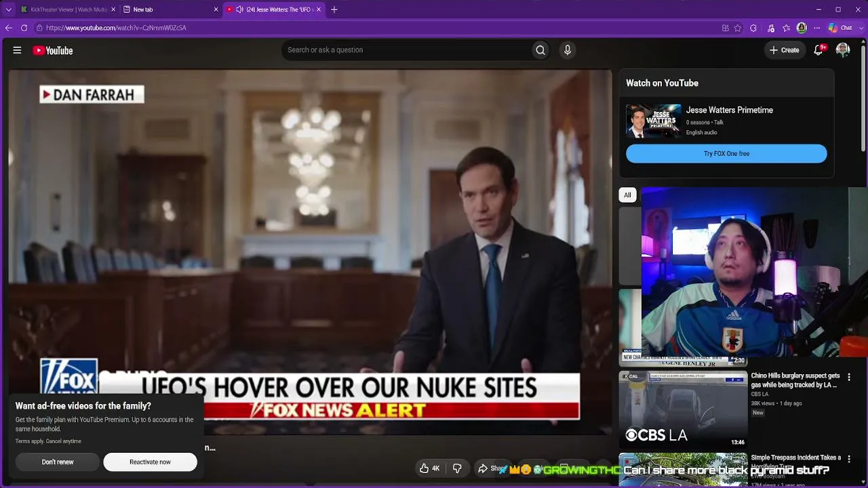This screenshot has width=868, height=488.
Task: Close the New tab tab
Action: point(216,9)
